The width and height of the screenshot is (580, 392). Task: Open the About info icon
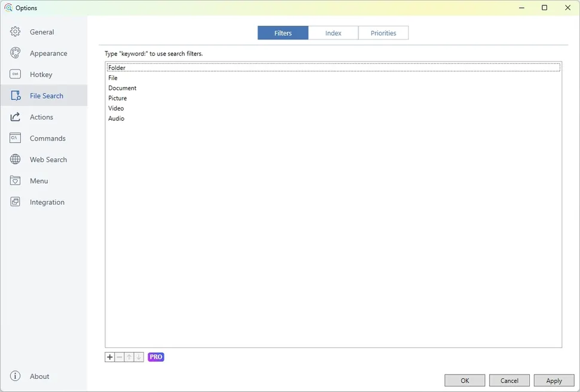tap(15, 376)
